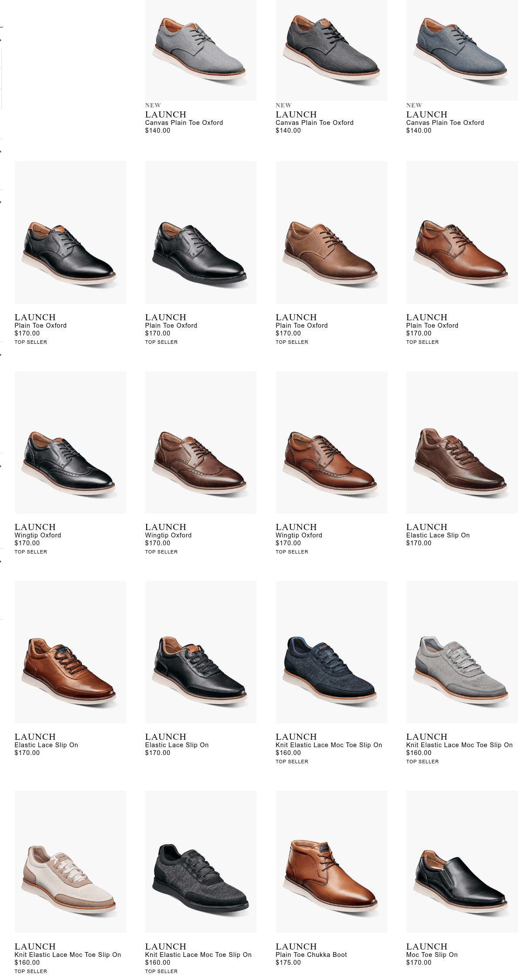Choose the black plain toe oxford with white sole
Screen dimensions: 524x980
tap(70, 232)
